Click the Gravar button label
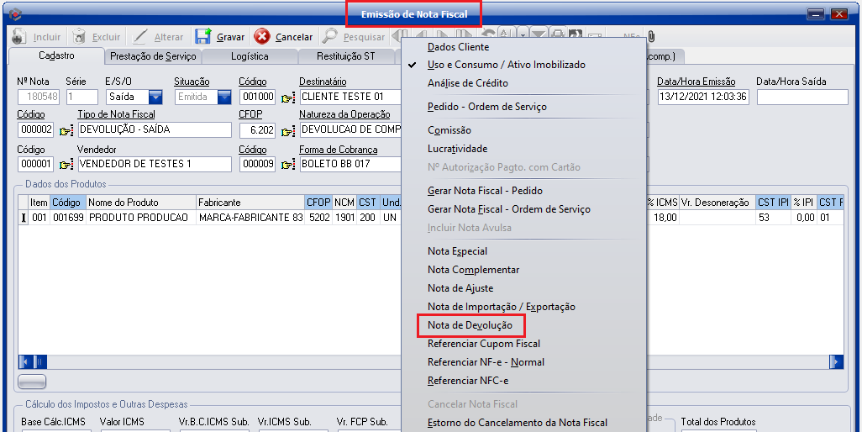The height and width of the screenshot is (432, 862). tap(230, 37)
